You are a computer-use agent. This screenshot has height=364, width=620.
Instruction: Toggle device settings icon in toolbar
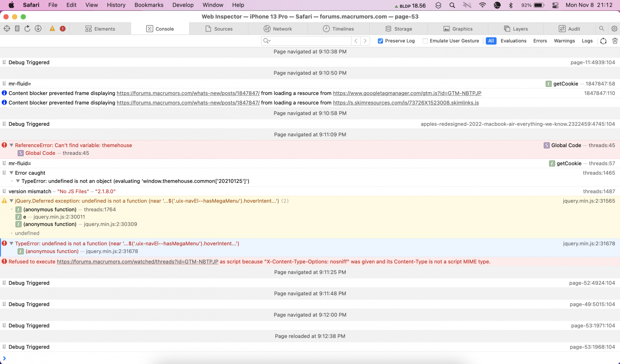pyautogui.click(x=17, y=29)
